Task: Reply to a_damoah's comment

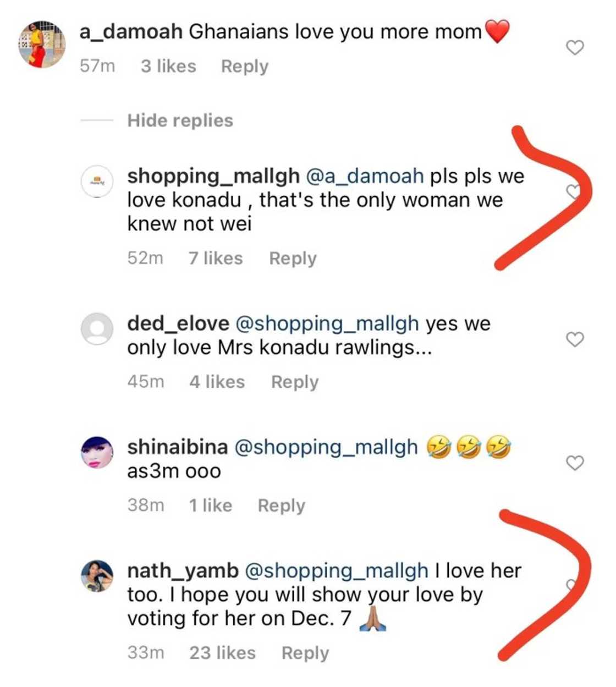Action: 245,66
